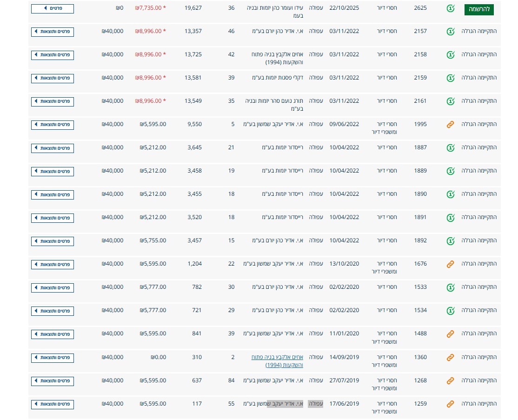Click contractor name תורג נועם סהר יזמות ובניה
The height and width of the screenshot is (420, 518).
click(x=274, y=101)
